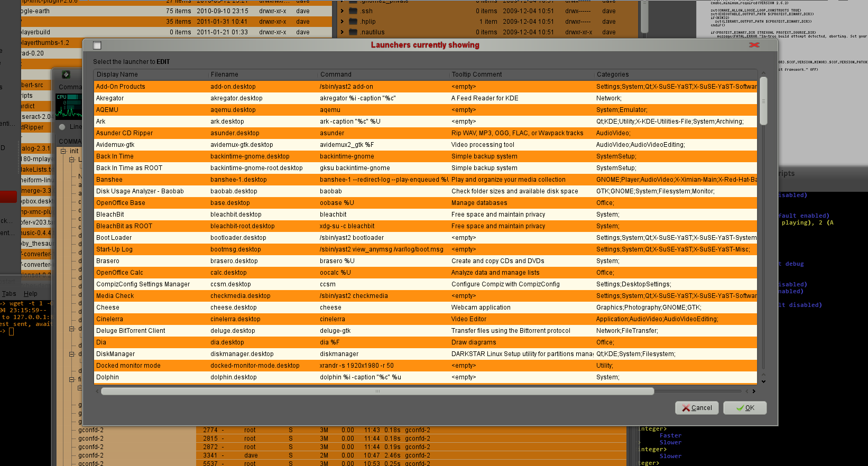Click the backintime-gnome.desktop filename cell
868x466 pixels.
point(263,156)
